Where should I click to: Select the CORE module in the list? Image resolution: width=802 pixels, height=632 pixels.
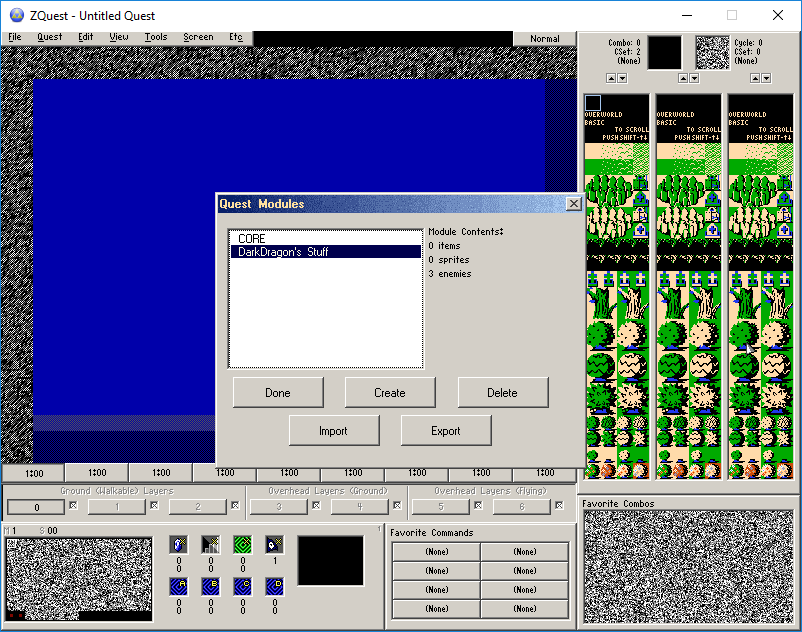coord(326,239)
